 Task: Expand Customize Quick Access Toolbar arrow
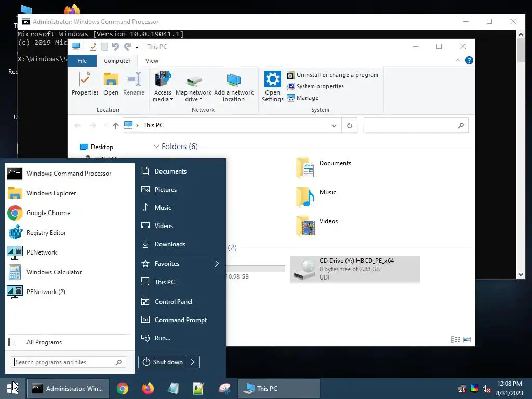tap(137, 47)
